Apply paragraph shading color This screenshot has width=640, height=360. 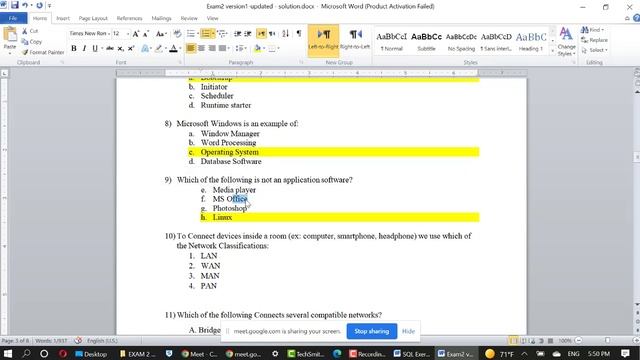pos(258,48)
